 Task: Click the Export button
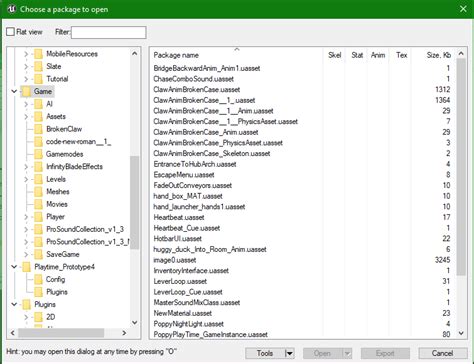[x=385, y=353]
